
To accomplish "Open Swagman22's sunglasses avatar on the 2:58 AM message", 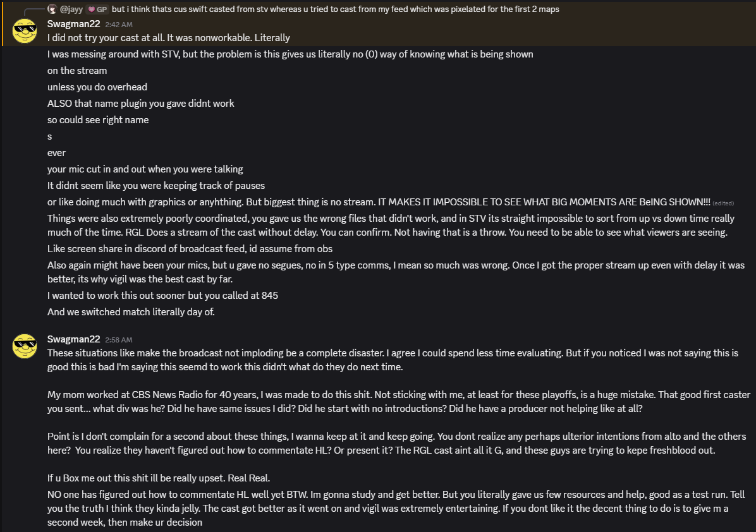I will 25,346.
